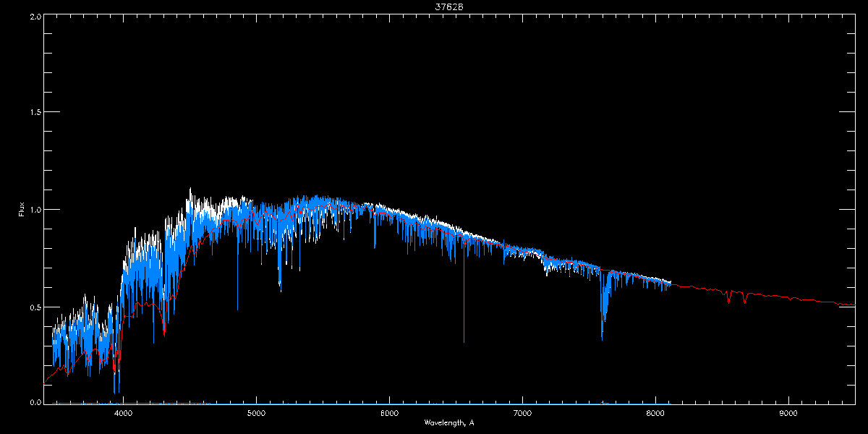Viewport: 868px width, 434px height.
Task: Click the plot title number above the chart
Action: 448,7
